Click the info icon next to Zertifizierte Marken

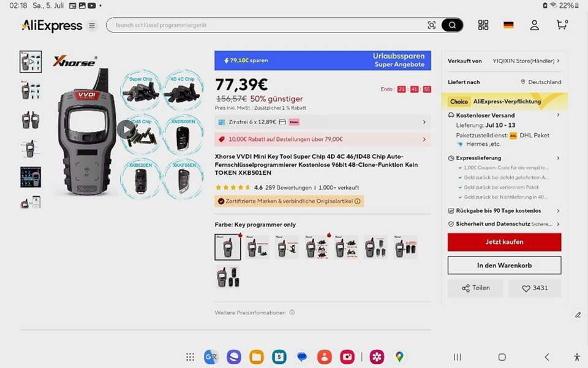point(357,201)
